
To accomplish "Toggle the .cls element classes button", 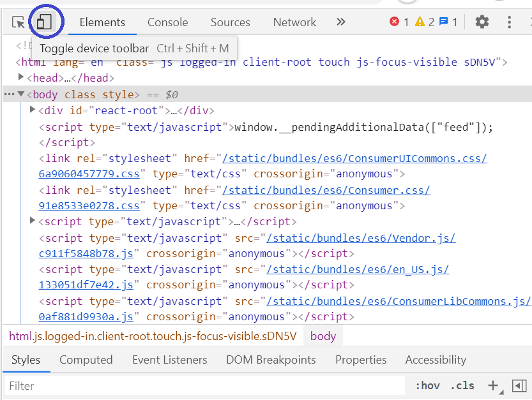I will (x=462, y=385).
